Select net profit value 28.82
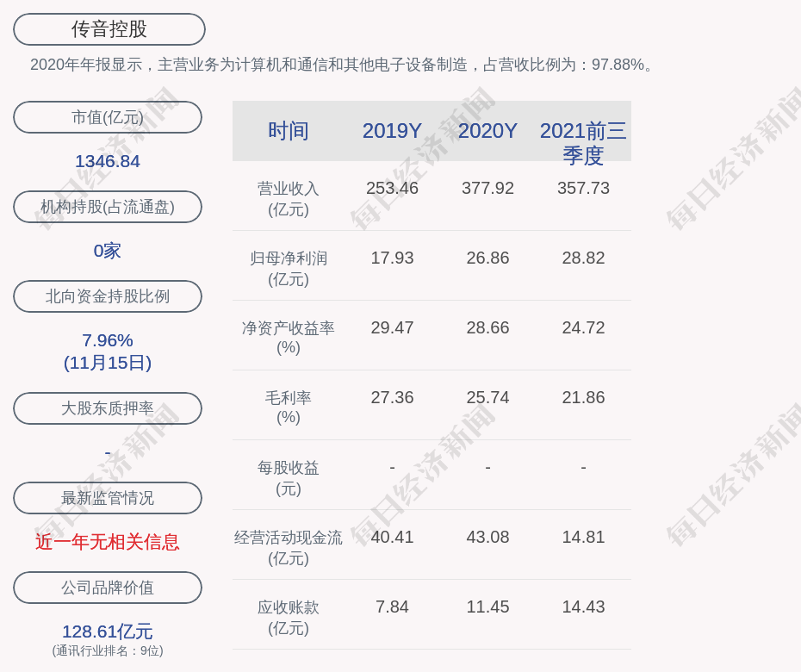 583,258
